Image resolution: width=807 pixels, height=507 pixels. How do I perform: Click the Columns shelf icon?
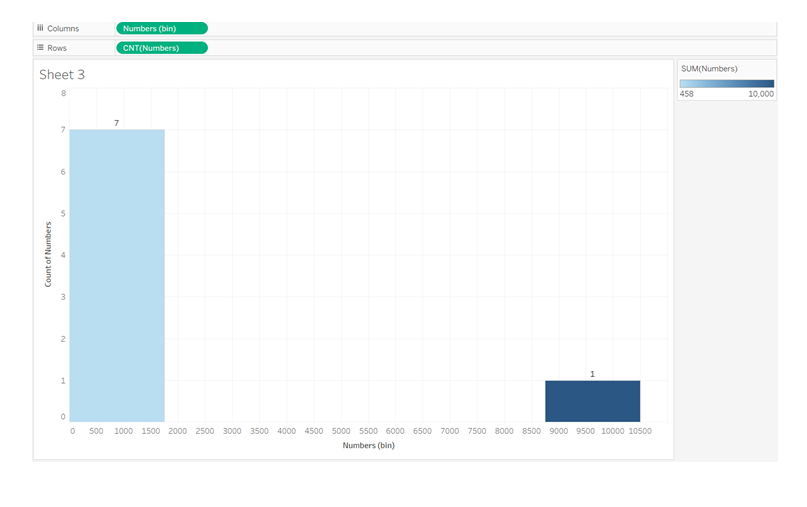(40, 28)
